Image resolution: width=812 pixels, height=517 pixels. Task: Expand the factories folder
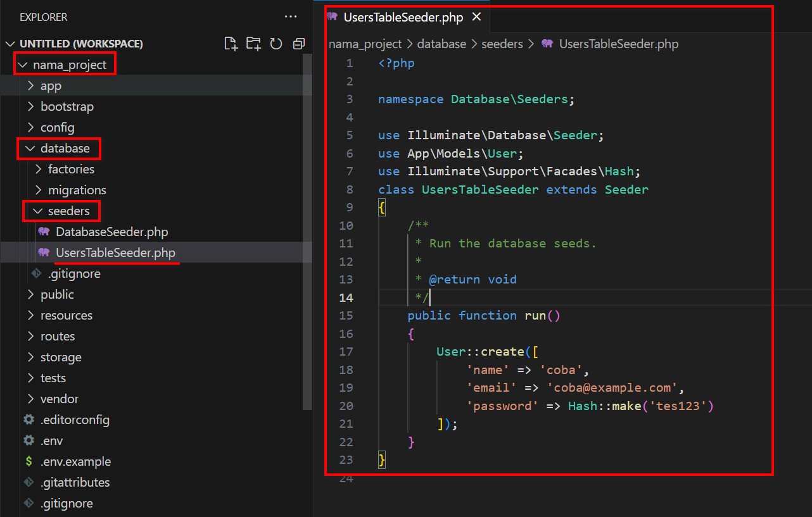coord(39,169)
